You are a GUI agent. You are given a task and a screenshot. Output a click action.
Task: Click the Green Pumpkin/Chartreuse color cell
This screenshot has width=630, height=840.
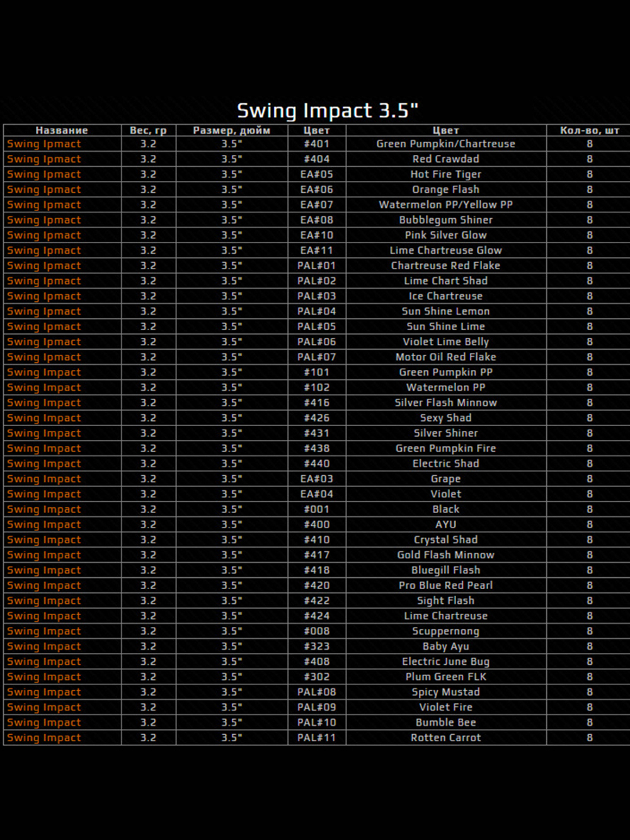(446, 144)
